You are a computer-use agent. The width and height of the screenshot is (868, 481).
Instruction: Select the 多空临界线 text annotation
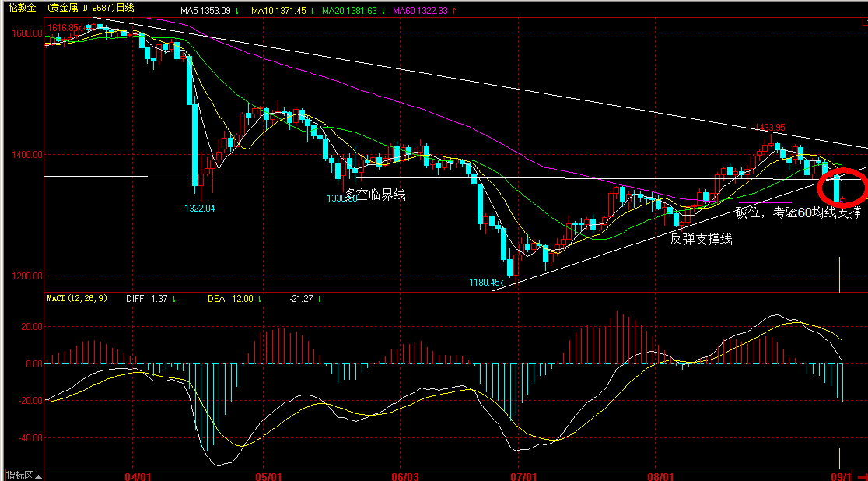pyautogui.click(x=376, y=195)
